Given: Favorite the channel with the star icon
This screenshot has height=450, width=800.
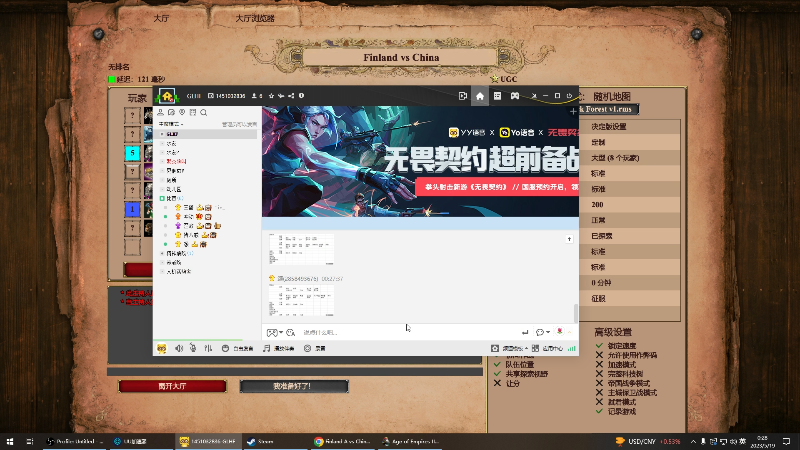Looking at the screenshot, I should pos(271,96).
